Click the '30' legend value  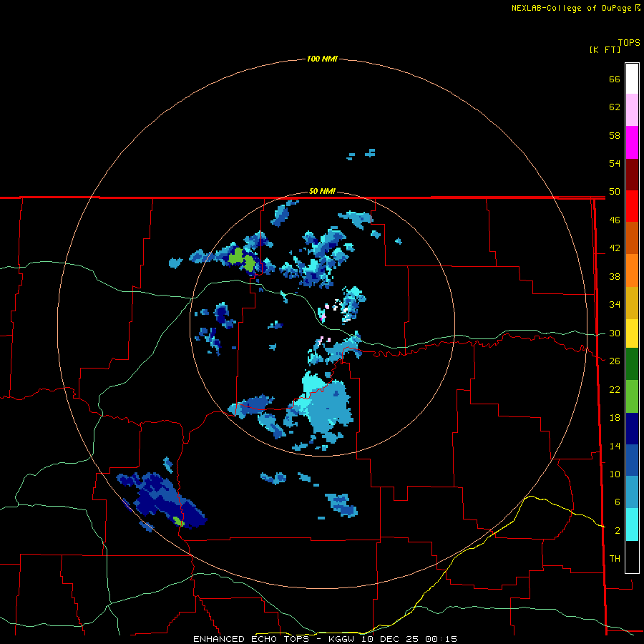(x=615, y=333)
